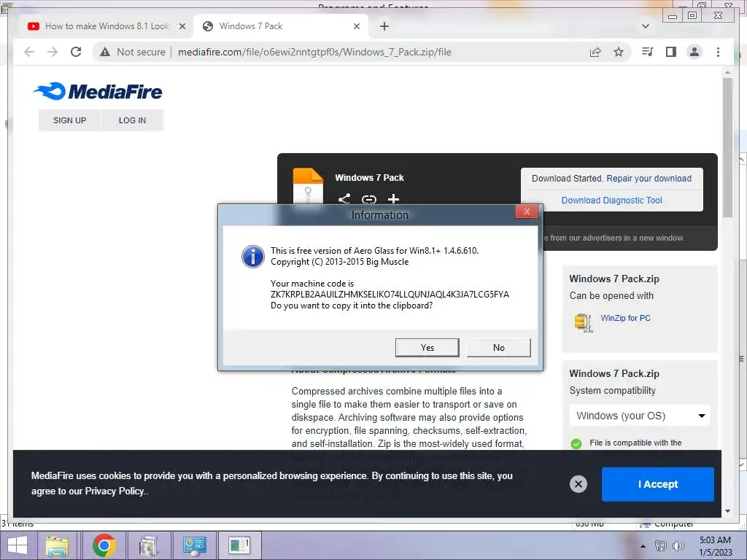Click the 'Windows 7 Pack' file title

[x=369, y=178]
